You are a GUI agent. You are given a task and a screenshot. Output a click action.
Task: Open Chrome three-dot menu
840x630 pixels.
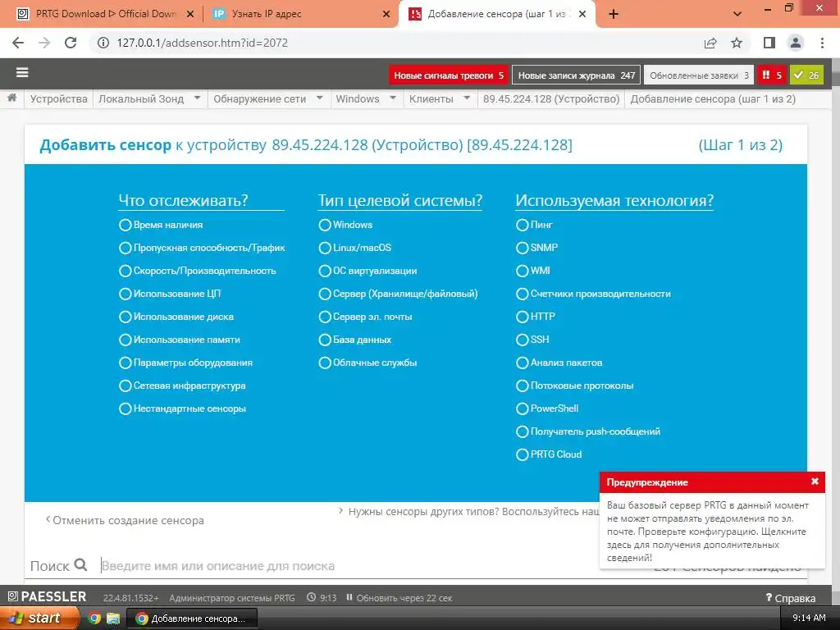[x=822, y=43]
